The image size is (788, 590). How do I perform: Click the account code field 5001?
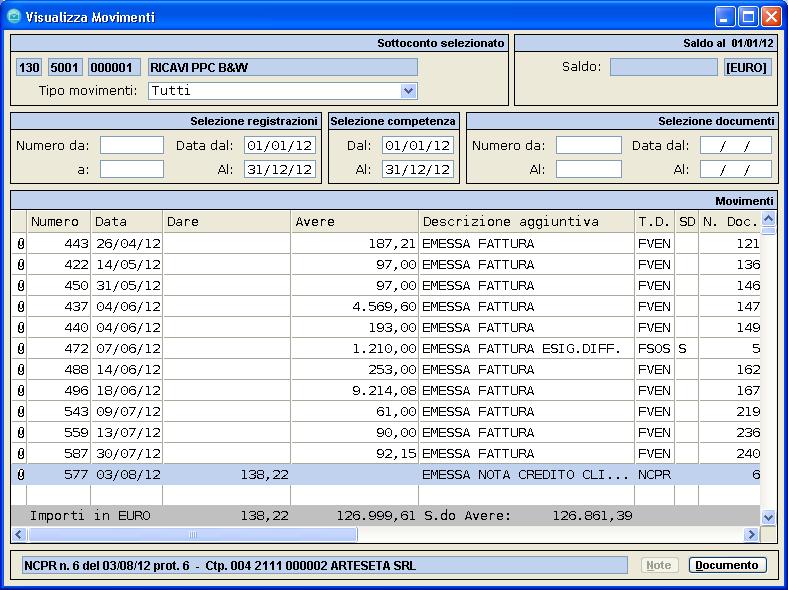[x=64, y=67]
